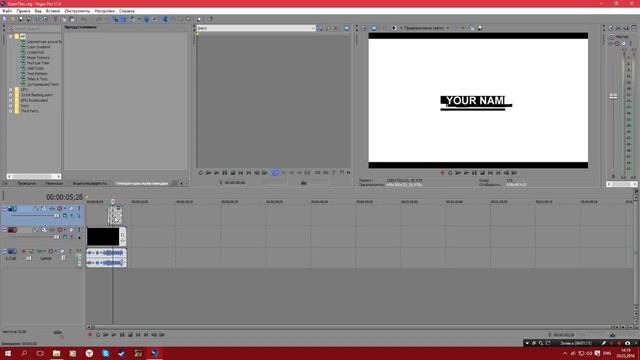640x360 pixels.
Task: Switch to the Видеоэффекты tab
Action: [x=90, y=183]
